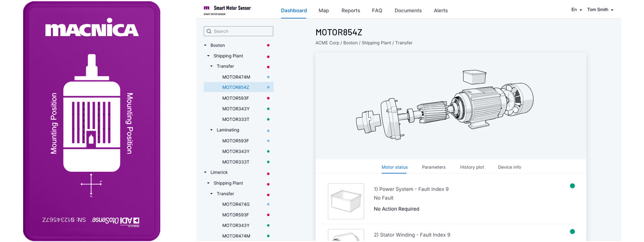Viewport: 644px width, 242px height.
Task: Open the Tom Smith user menu
Action: 600,10
